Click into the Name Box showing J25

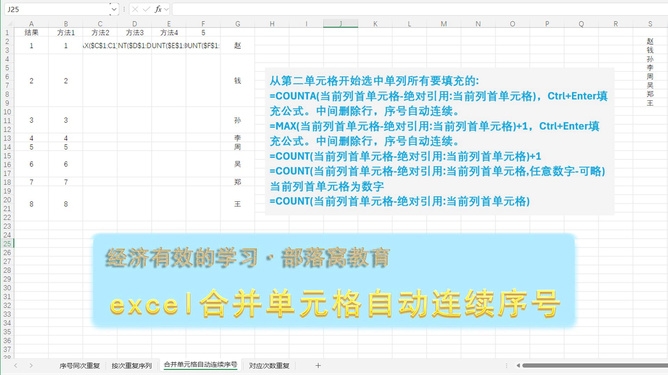pyautogui.click(x=58, y=9)
